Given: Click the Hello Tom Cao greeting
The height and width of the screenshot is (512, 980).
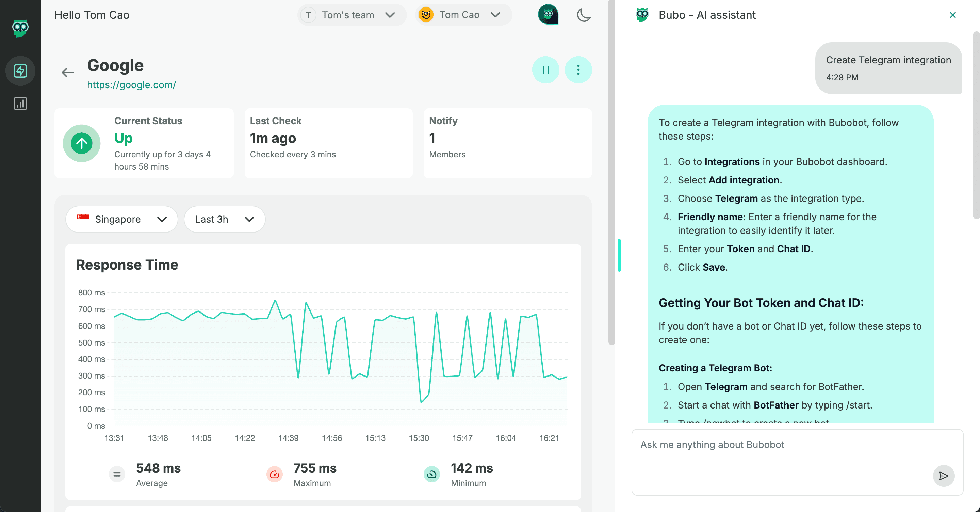Looking at the screenshot, I should tap(92, 15).
